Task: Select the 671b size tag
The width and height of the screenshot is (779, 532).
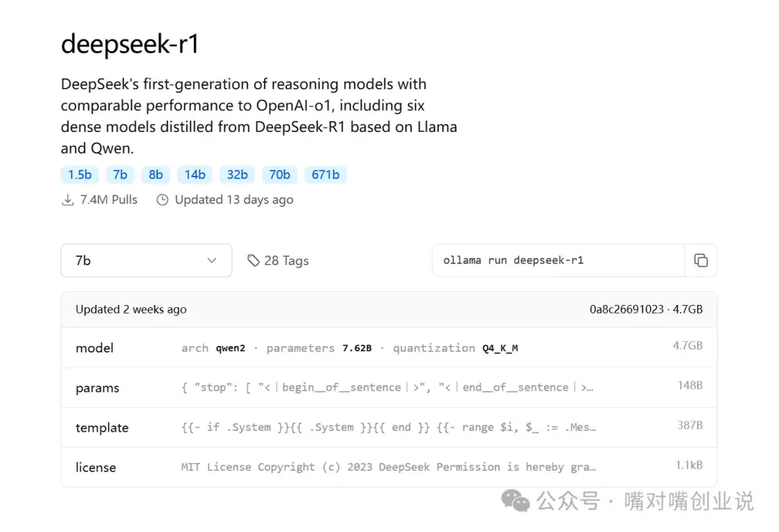Action: [x=325, y=174]
